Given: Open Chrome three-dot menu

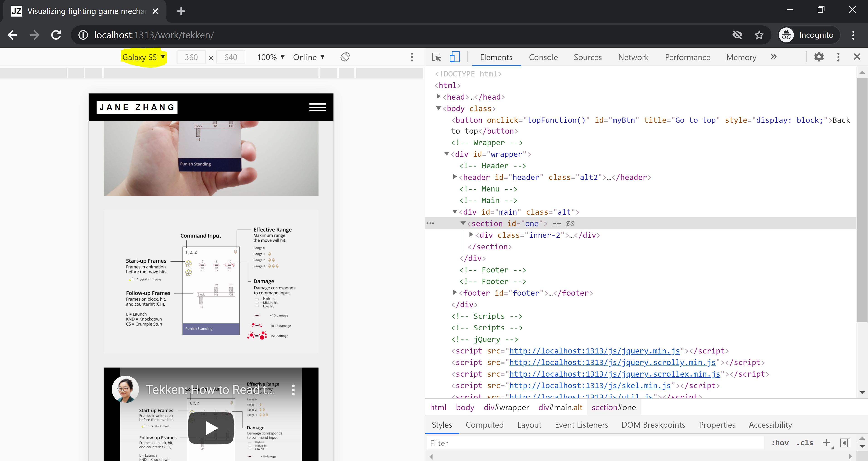Looking at the screenshot, I should pyautogui.click(x=853, y=35).
